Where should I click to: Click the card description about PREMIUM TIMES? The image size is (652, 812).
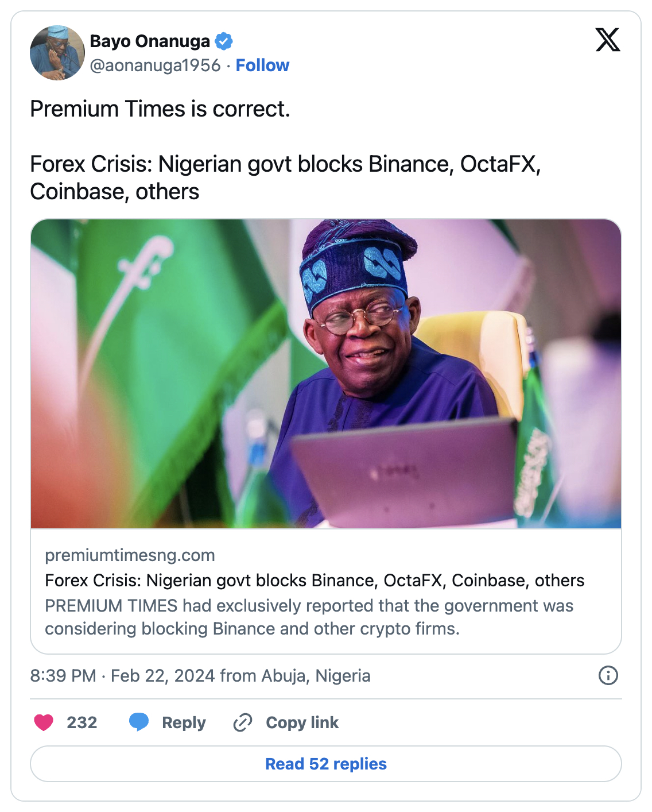pyautogui.click(x=309, y=617)
